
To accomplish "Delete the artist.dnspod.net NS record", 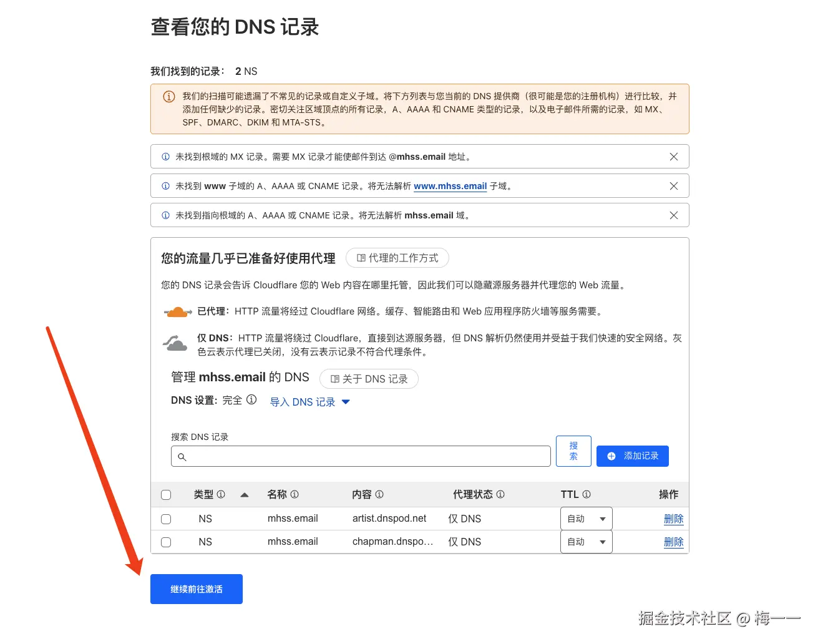I will (x=674, y=519).
